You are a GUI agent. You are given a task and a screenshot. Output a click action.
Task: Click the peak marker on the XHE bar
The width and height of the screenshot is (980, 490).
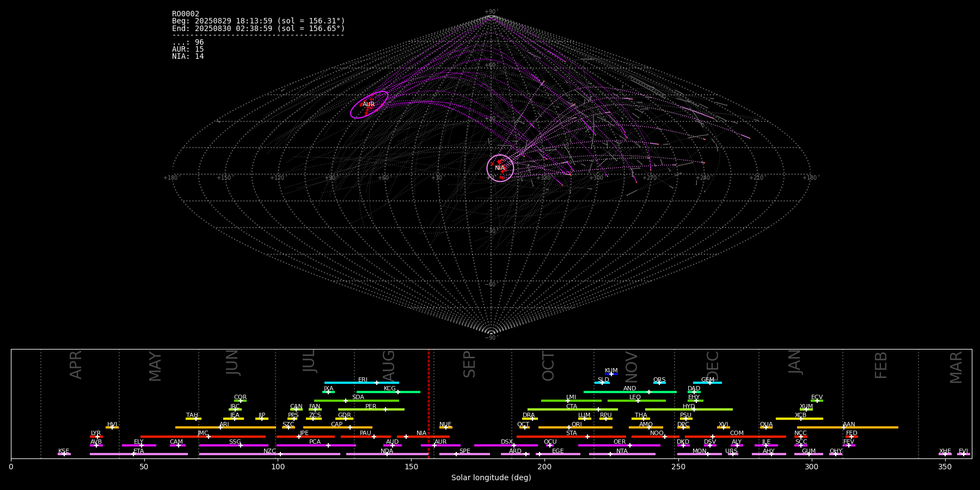pyautogui.click(x=945, y=454)
